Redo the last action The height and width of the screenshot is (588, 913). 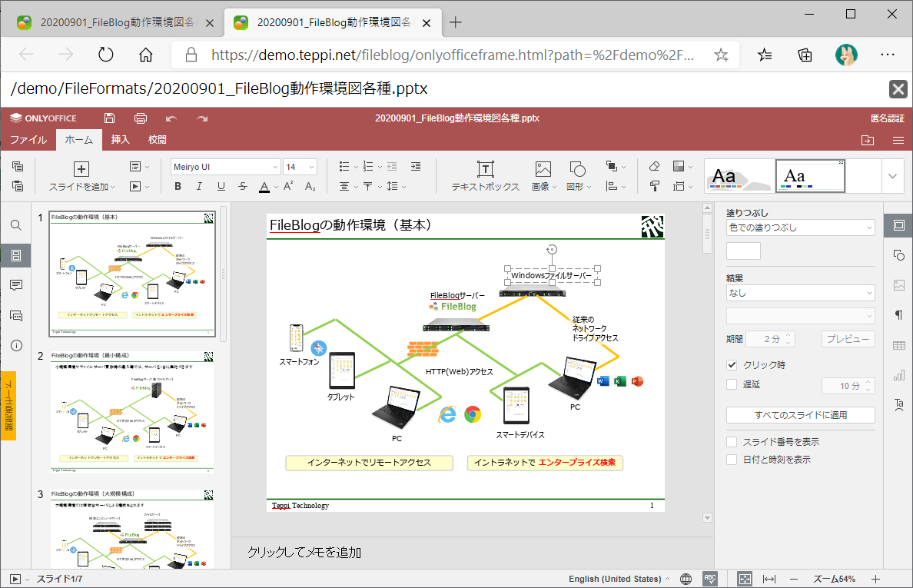[202, 118]
